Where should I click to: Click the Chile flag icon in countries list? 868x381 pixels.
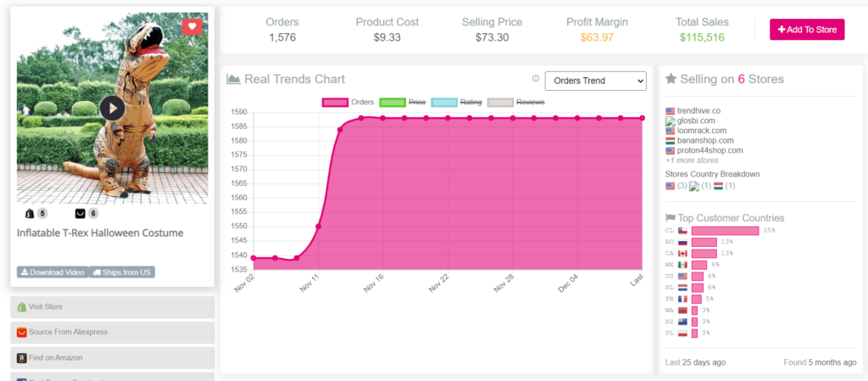(682, 231)
